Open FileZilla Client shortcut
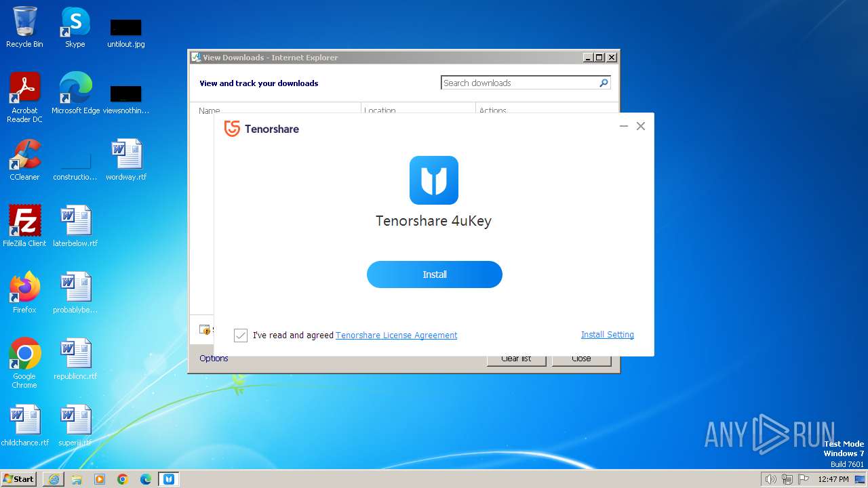This screenshot has height=488, width=868. click(x=24, y=226)
